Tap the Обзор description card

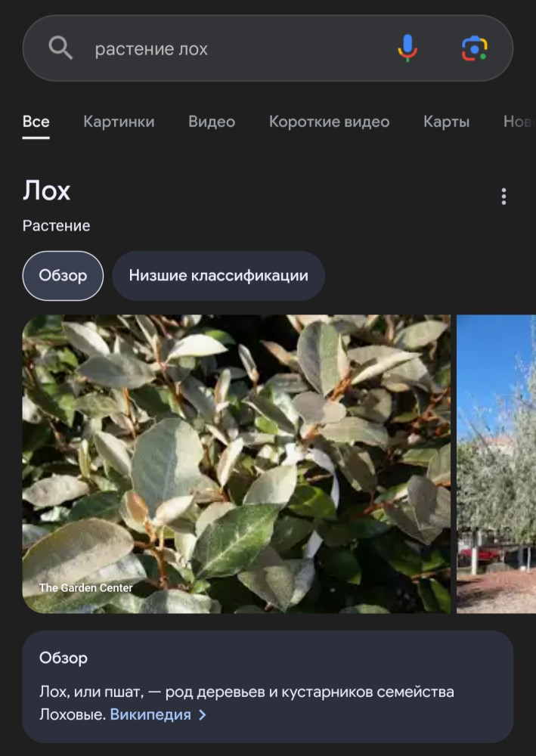coord(268,686)
